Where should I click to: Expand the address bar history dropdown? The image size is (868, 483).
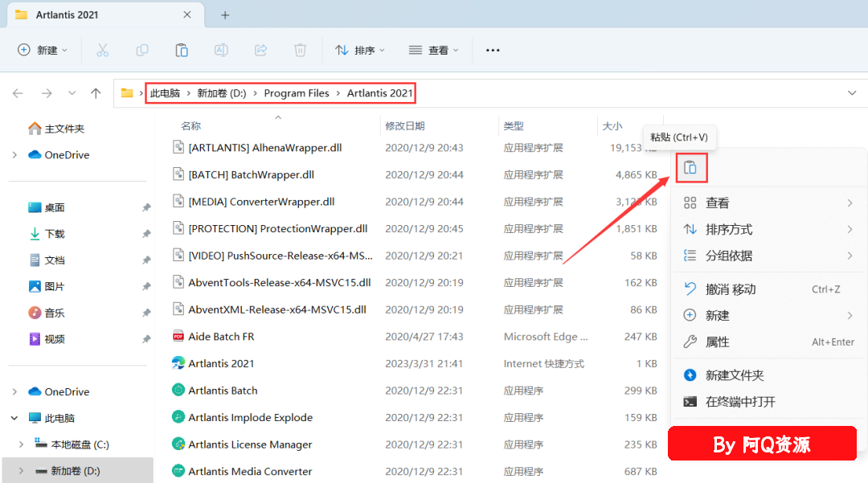tap(852, 93)
